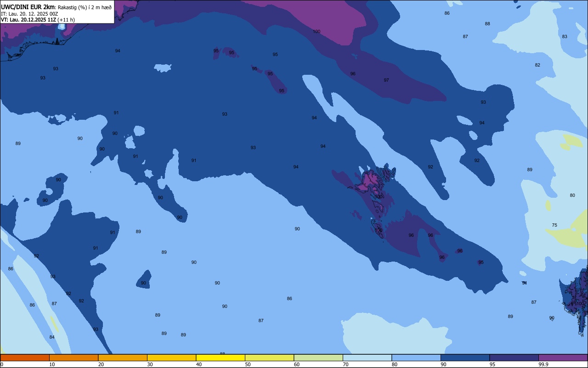Select the 'VT: Lau. 20.12.2025 11Z' line
Screen dimensions: 588x368
(x=28, y=20)
